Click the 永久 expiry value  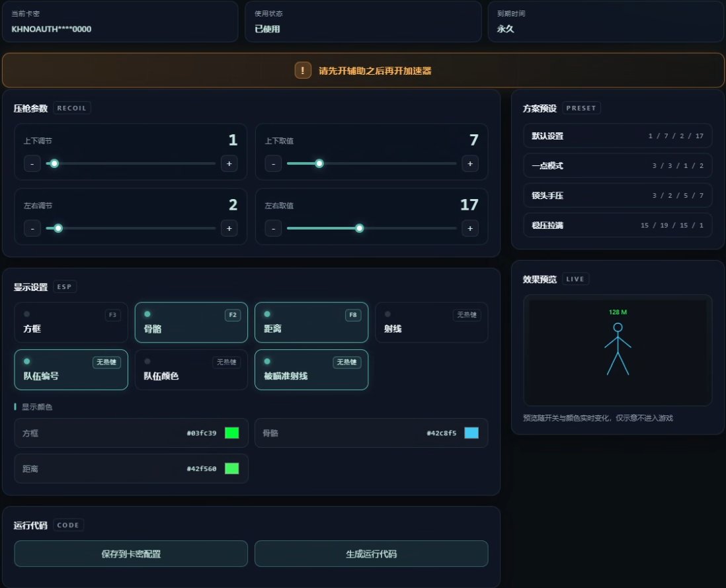505,28
